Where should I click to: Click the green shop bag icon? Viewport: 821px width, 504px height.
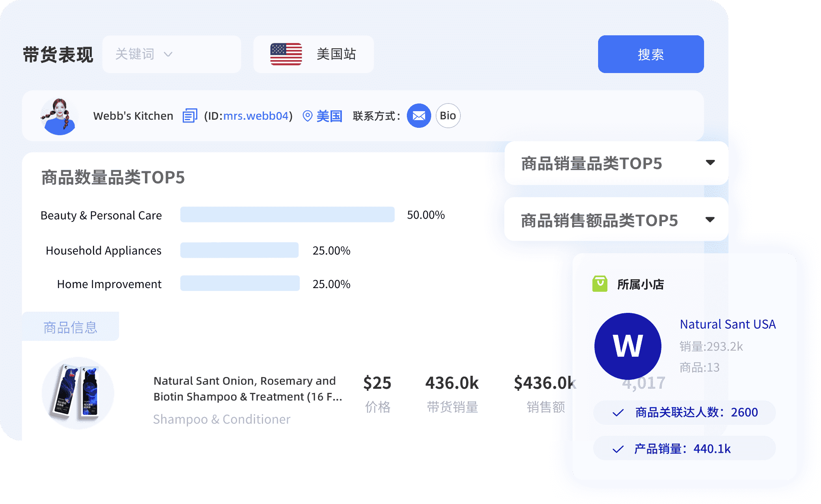(x=600, y=284)
